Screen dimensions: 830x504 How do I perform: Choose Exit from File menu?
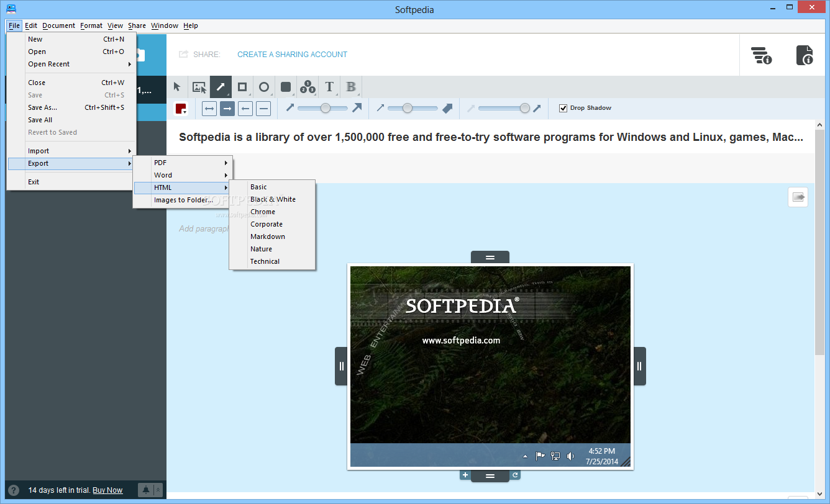(x=71, y=182)
